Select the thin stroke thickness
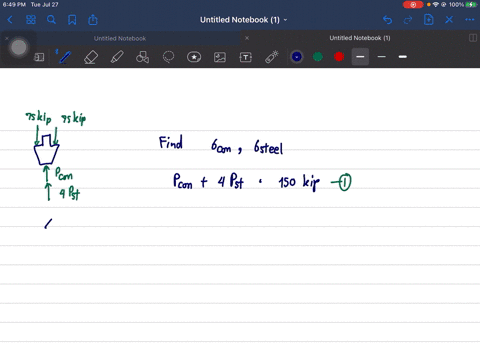Viewport: 480px width, 360px height. tap(381, 57)
